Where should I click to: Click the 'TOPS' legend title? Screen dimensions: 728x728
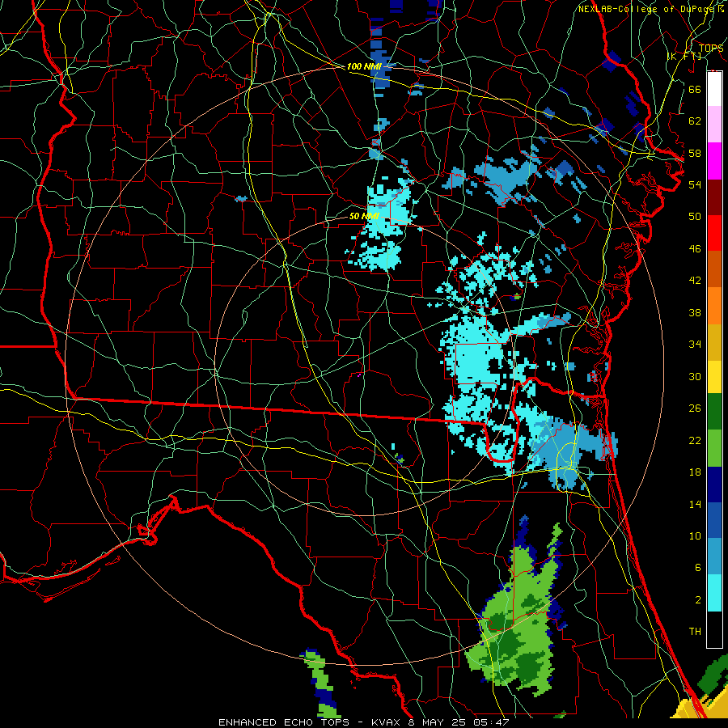point(711,49)
